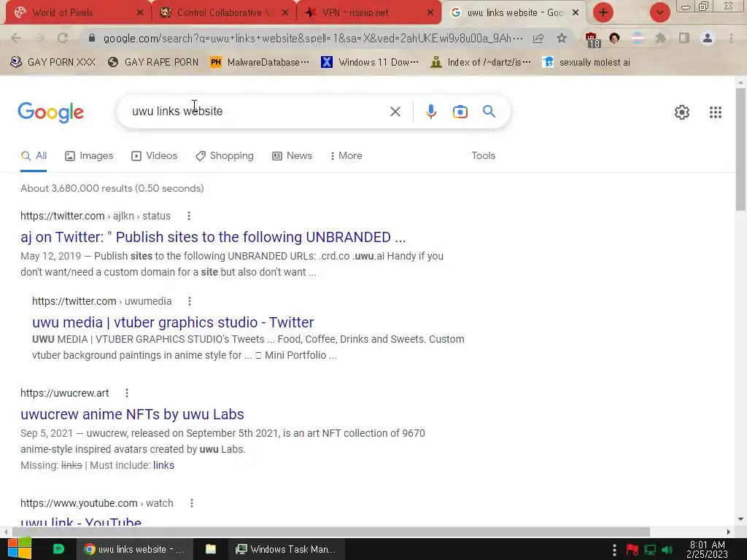The width and height of the screenshot is (747, 560).
Task: Open the green taskbar app icon
Action: pyautogui.click(x=58, y=549)
